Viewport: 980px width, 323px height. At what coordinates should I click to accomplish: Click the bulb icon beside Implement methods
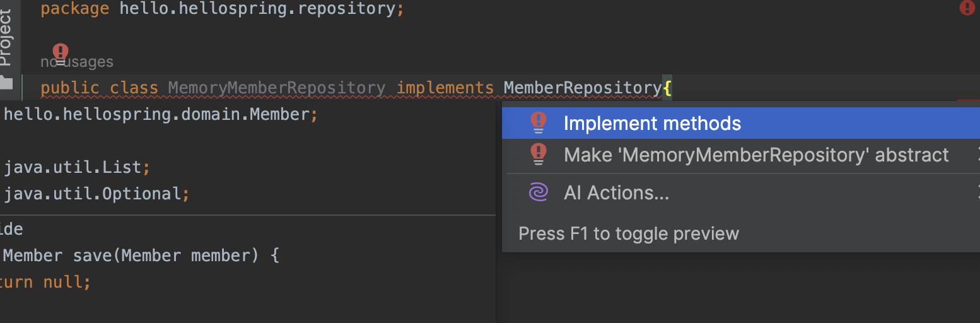tap(538, 122)
